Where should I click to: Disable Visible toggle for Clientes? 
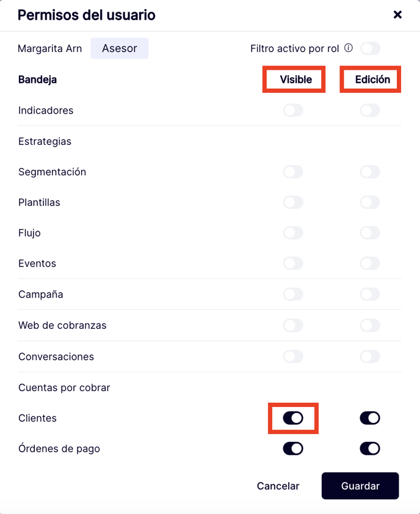coord(293,418)
